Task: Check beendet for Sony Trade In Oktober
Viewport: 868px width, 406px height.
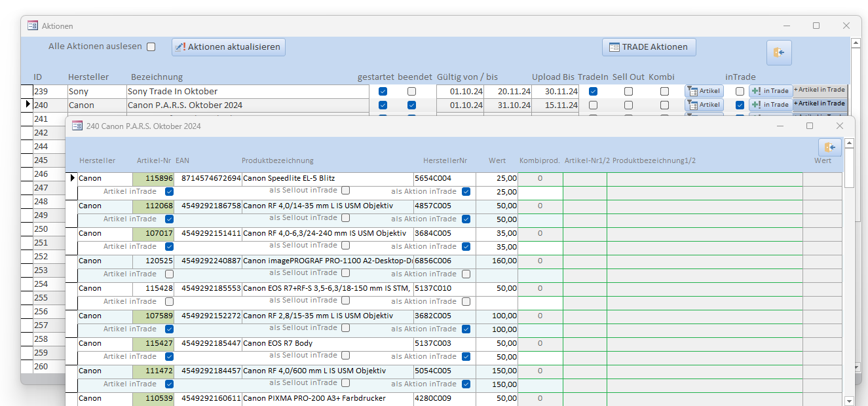Action: pyautogui.click(x=412, y=92)
